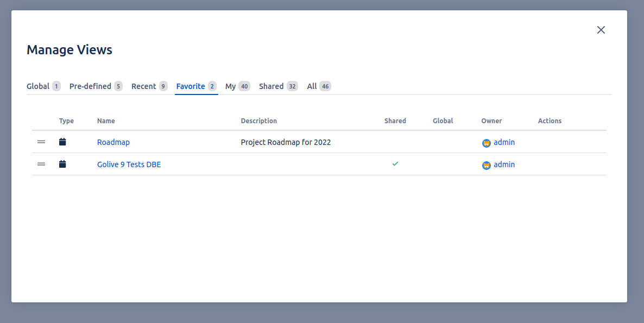The image size is (644, 323).
Task: Click the Favorite tab
Action: (x=191, y=86)
